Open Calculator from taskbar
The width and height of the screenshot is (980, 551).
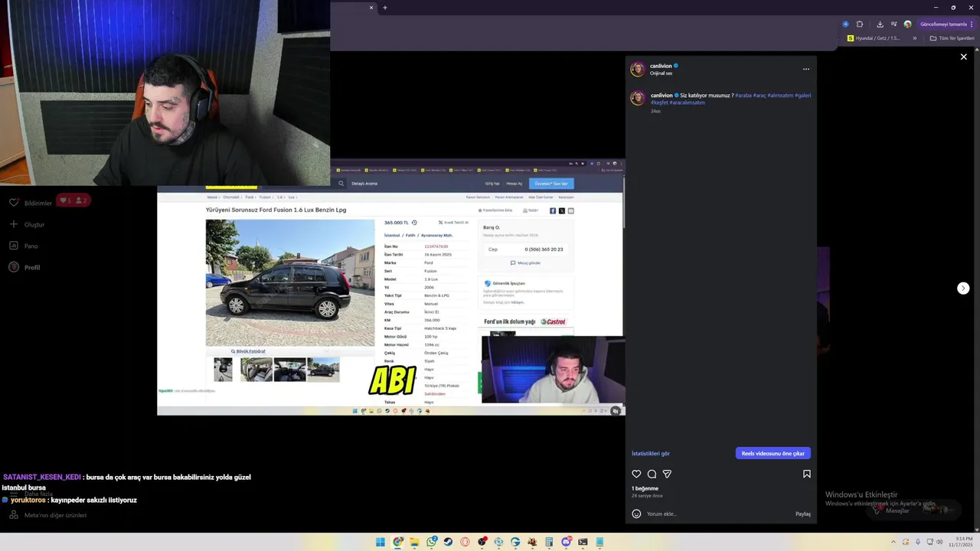(549, 542)
